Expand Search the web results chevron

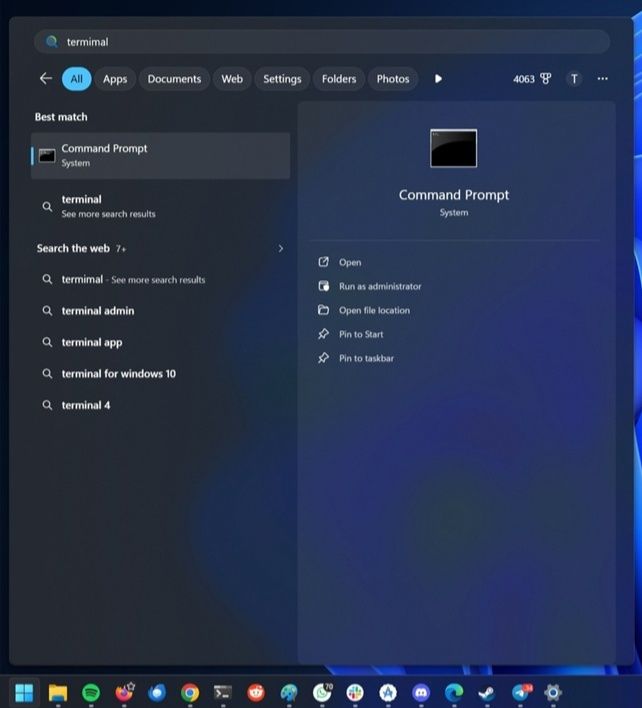pyautogui.click(x=281, y=248)
